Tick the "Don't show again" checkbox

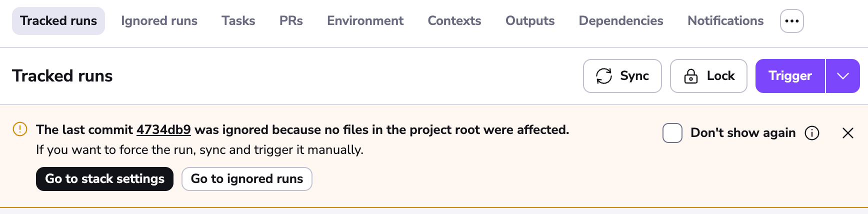pos(672,133)
